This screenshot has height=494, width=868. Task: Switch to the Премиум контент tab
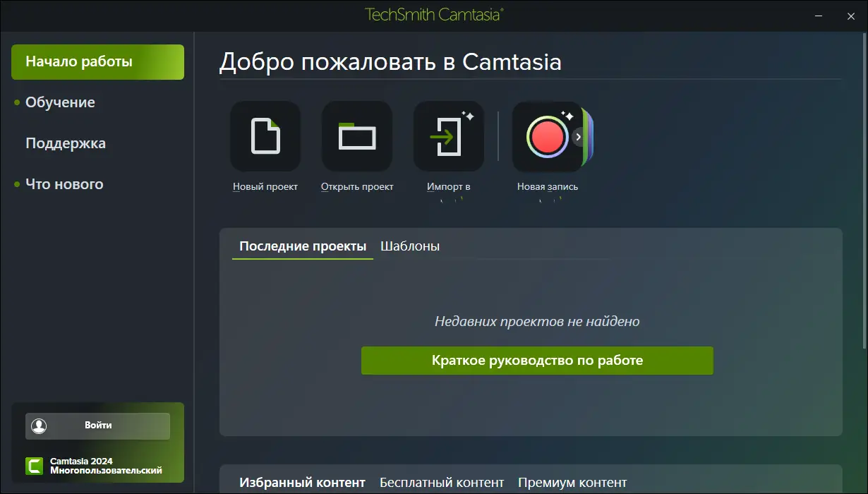(x=572, y=483)
